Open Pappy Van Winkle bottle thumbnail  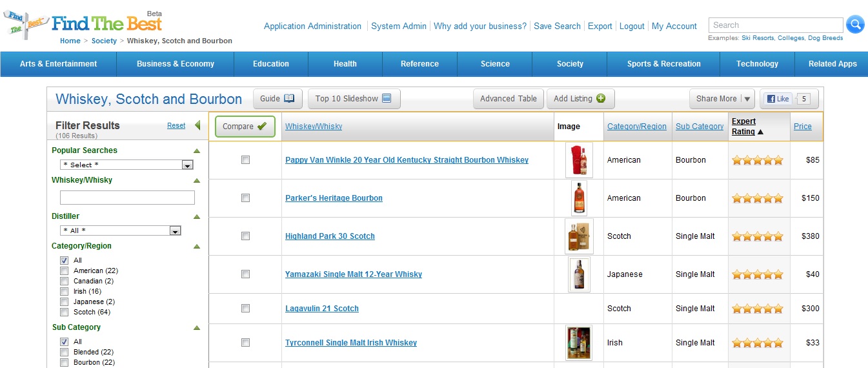tap(579, 160)
